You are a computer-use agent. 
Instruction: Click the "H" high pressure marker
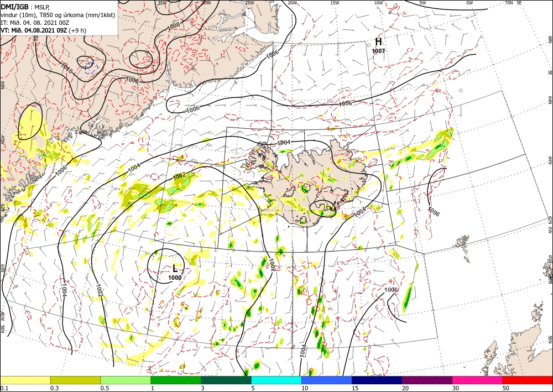pyautogui.click(x=378, y=42)
